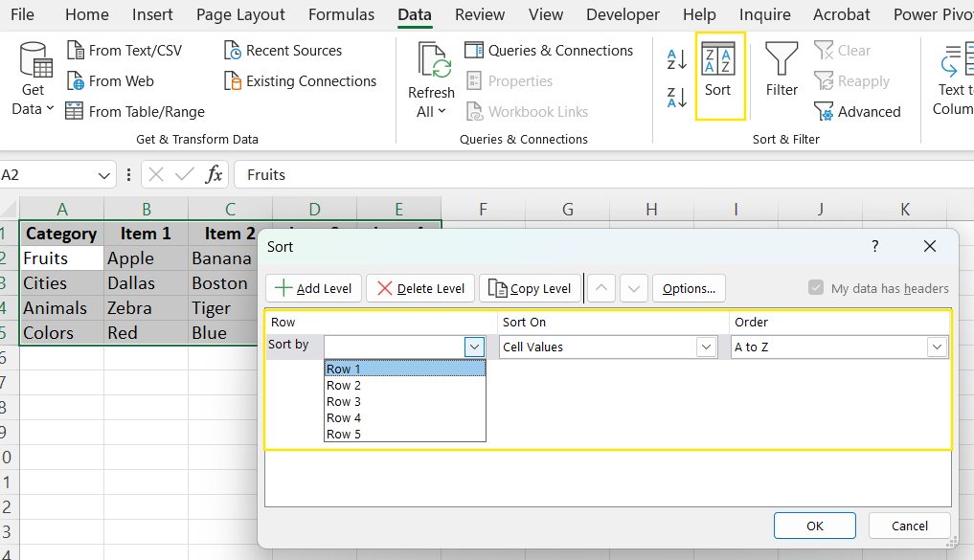Open Advanced filter options
The image size is (974, 560).
(x=857, y=112)
